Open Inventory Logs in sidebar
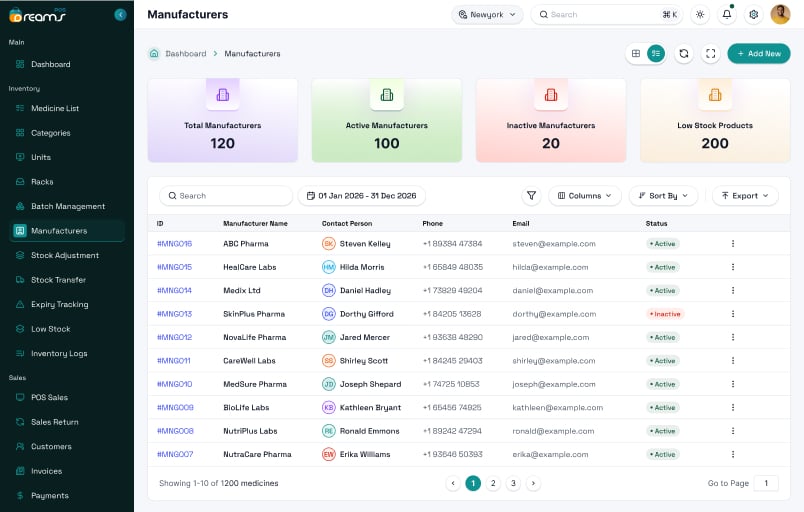Image resolution: width=804 pixels, height=512 pixels. 67,353
